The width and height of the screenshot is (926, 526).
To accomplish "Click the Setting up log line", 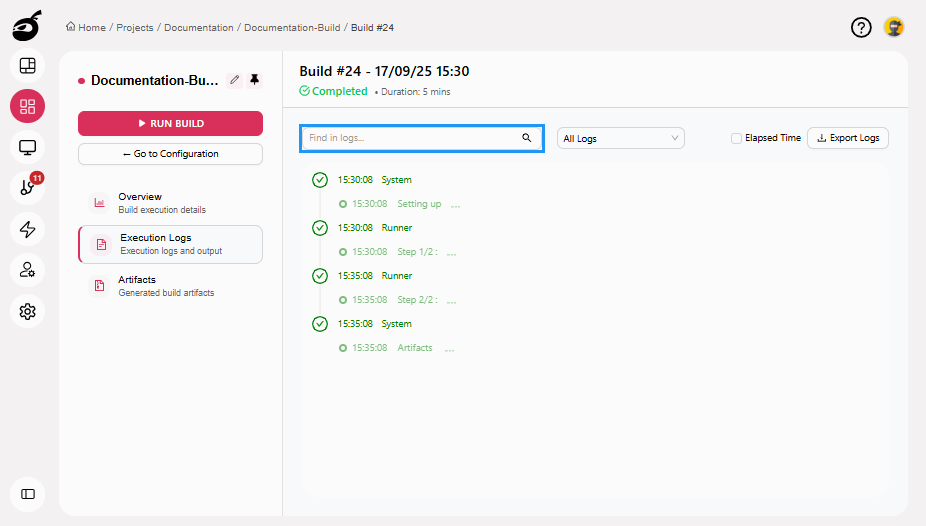I will coord(419,204).
